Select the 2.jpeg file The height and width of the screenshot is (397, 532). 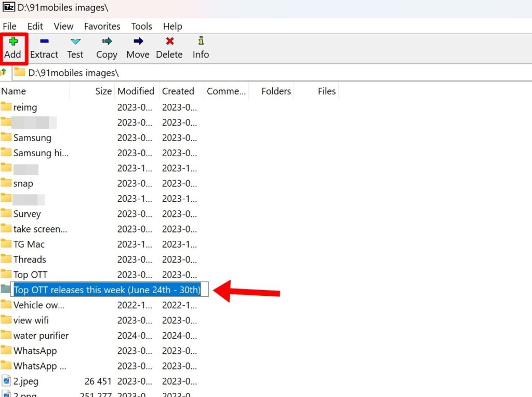click(24, 381)
